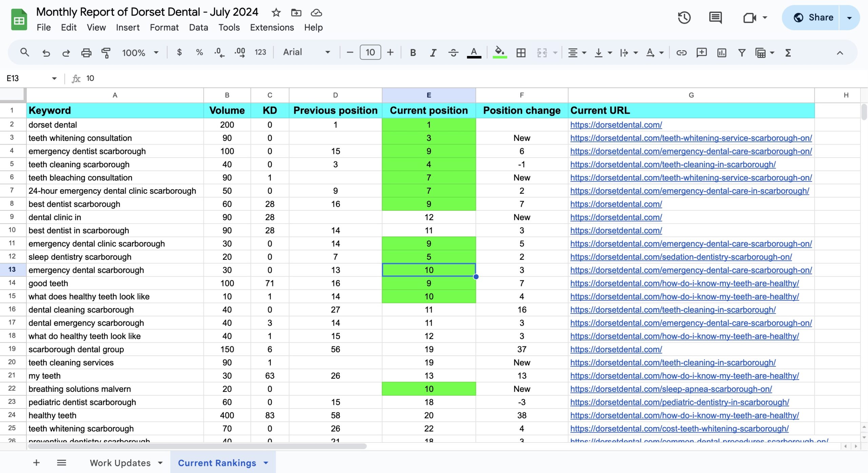The width and height of the screenshot is (868, 473).
Task: Select the column G header
Action: (691, 95)
